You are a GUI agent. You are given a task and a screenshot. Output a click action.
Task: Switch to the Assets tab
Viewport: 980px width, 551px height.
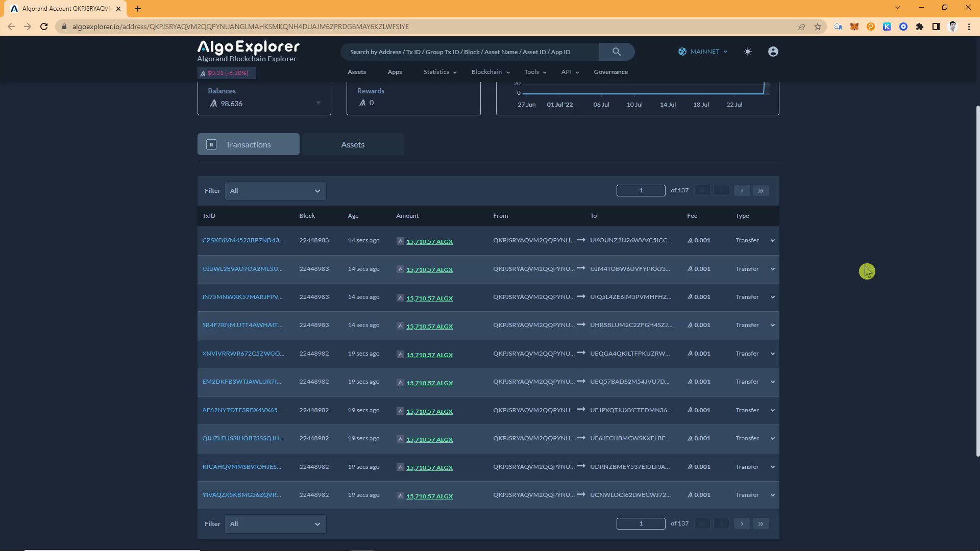point(353,144)
